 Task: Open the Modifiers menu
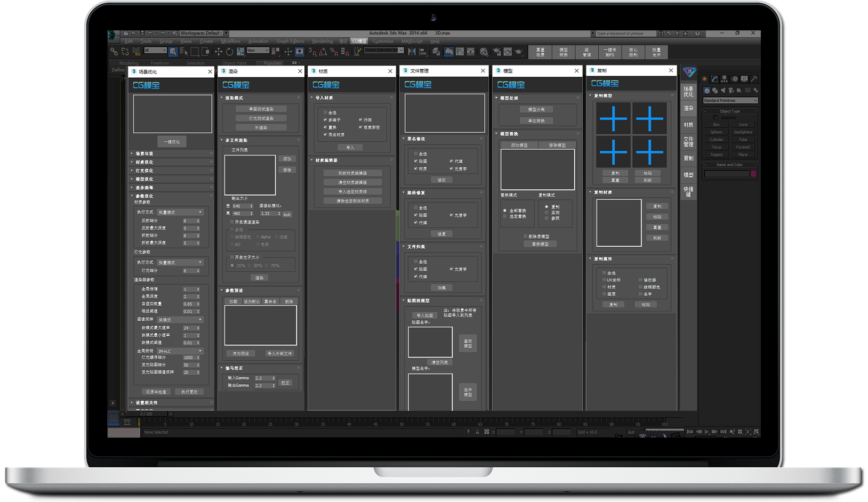click(230, 41)
